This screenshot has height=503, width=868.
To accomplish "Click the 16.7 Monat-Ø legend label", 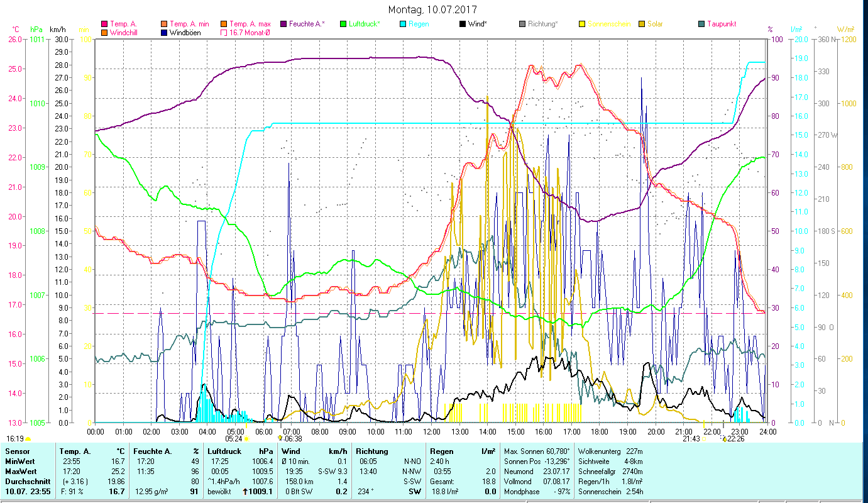I will click(250, 32).
